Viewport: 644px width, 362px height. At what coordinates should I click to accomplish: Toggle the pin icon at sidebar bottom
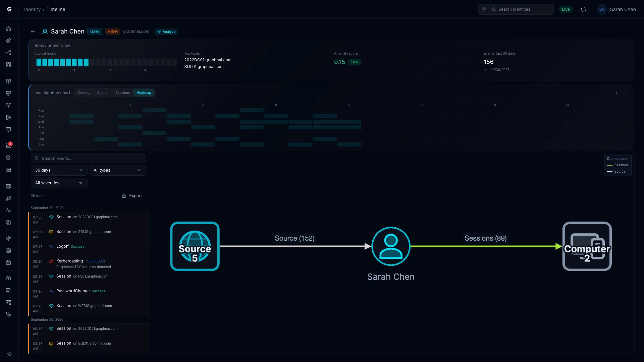tap(9, 354)
